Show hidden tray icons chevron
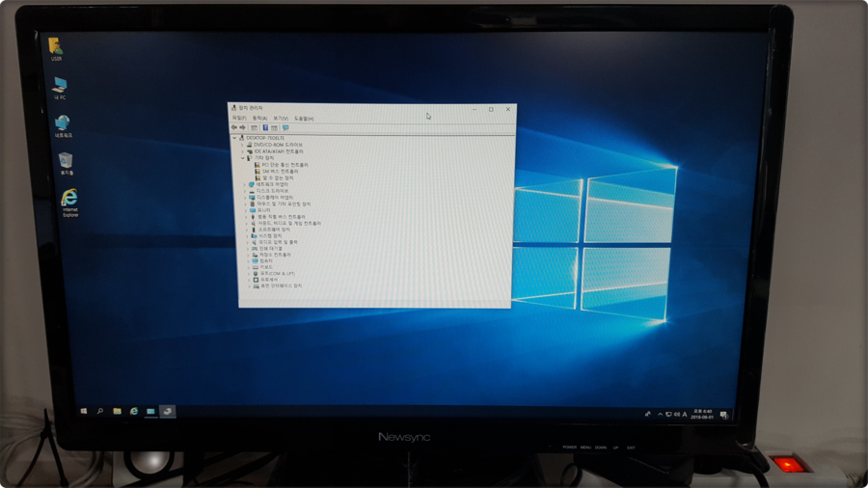The height and width of the screenshot is (488, 868). 661,414
